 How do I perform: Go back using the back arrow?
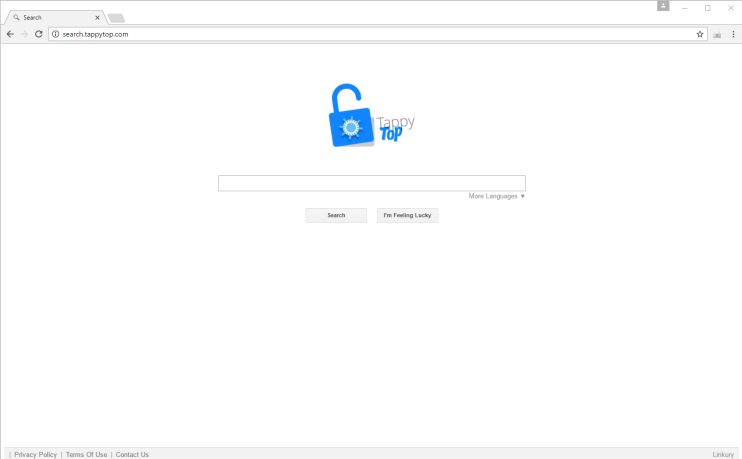pos(10,34)
